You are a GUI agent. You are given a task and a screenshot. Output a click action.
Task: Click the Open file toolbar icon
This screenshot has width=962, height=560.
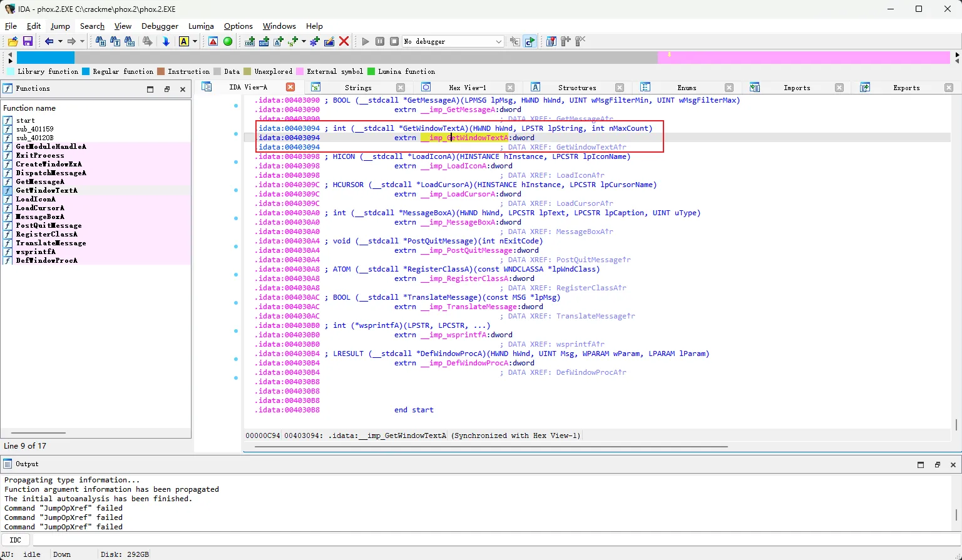click(x=13, y=41)
